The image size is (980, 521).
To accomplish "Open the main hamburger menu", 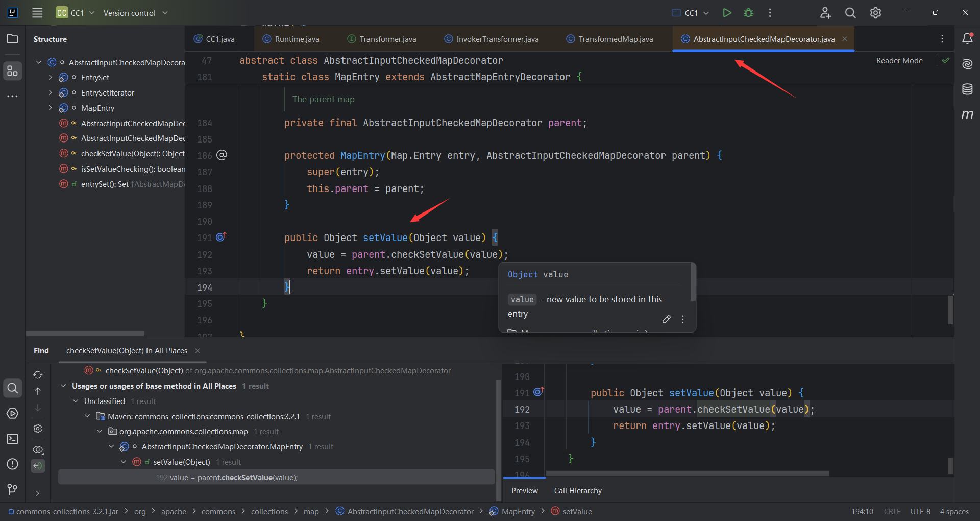I will [x=37, y=13].
